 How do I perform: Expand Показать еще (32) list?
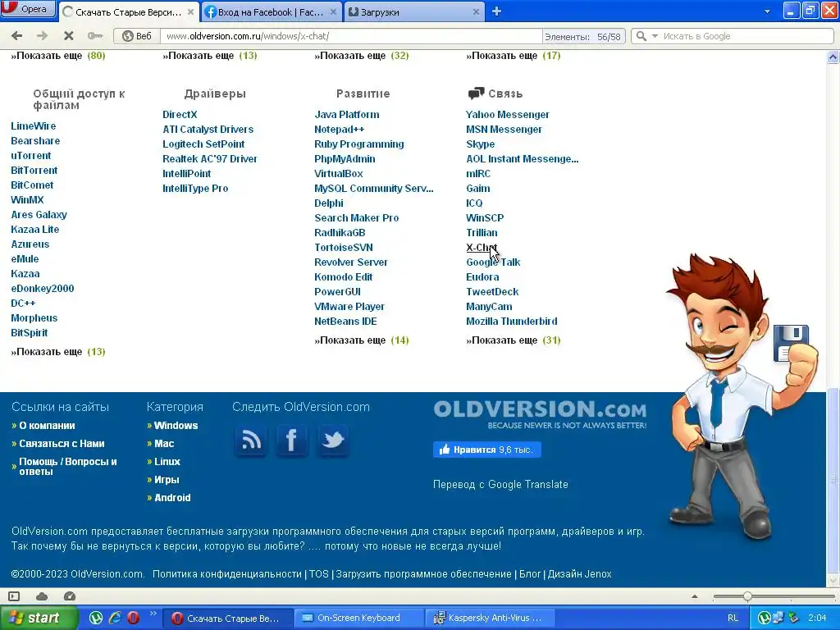tap(362, 56)
